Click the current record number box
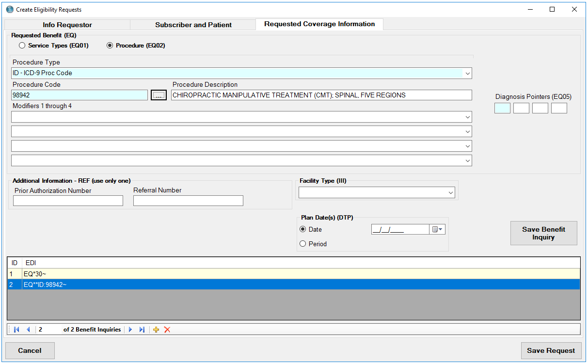Screen dimensions: 588x364 pyautogui.click(x=49, y=330)
